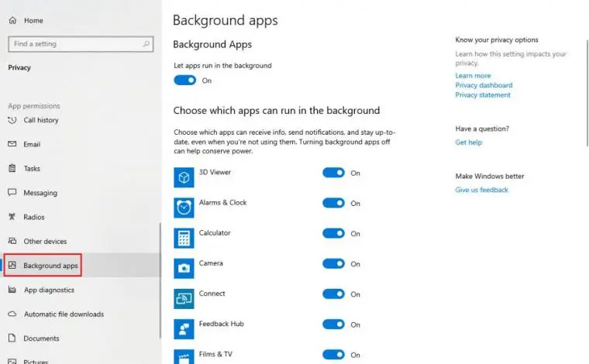Click the Background apps sidebar icon
This screenshot has width=589, height=364.
click(12, 266)
